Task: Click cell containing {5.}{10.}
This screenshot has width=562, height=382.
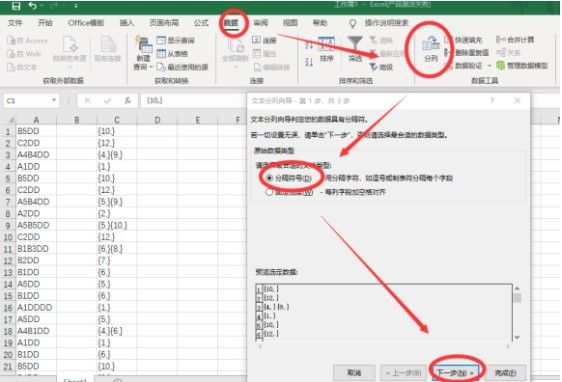Action: pos(117,225)
